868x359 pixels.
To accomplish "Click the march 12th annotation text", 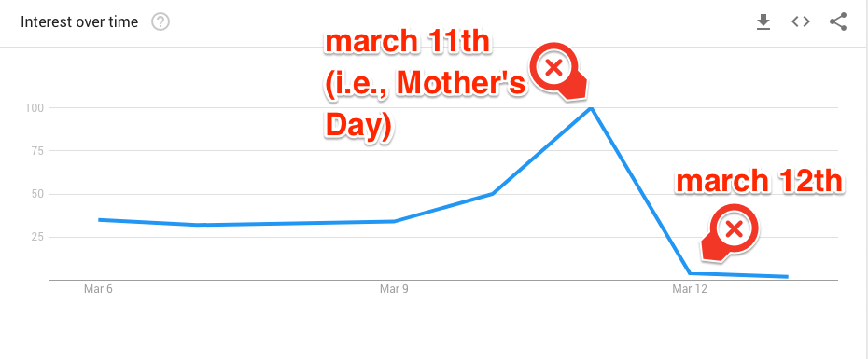I will pyautogui.click(x=759, y=182).
